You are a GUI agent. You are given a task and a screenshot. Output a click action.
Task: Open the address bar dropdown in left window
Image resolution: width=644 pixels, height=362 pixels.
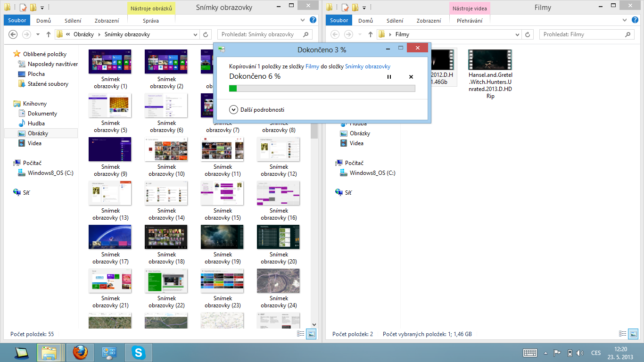coord(196,34)
